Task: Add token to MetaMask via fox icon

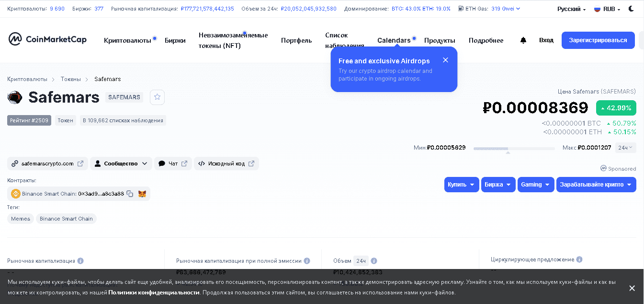Action: tap(142, 194)
